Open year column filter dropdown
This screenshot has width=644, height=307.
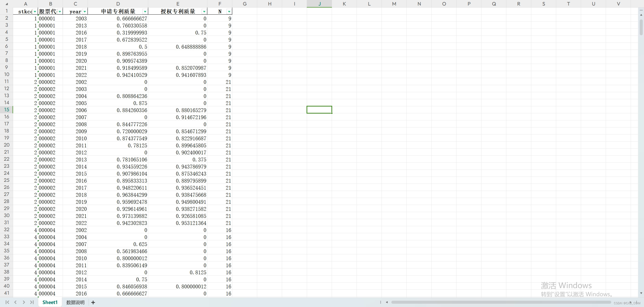[x=85, y=12]
